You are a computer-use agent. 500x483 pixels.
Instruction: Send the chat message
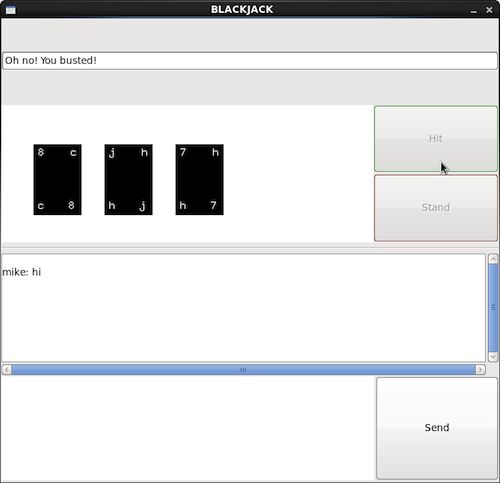pos(437,428)
